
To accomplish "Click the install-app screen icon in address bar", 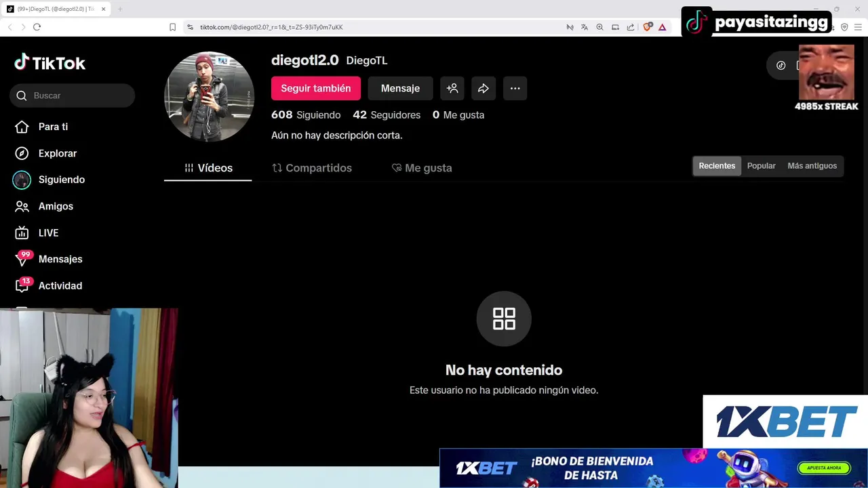I will pos(615,27).
